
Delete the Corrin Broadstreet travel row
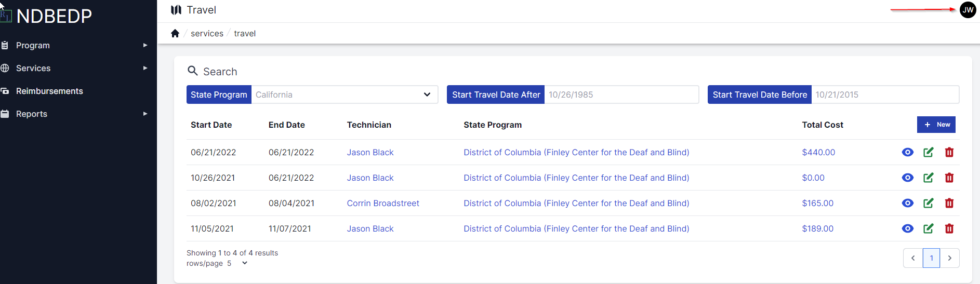click(x=949, y=203)
